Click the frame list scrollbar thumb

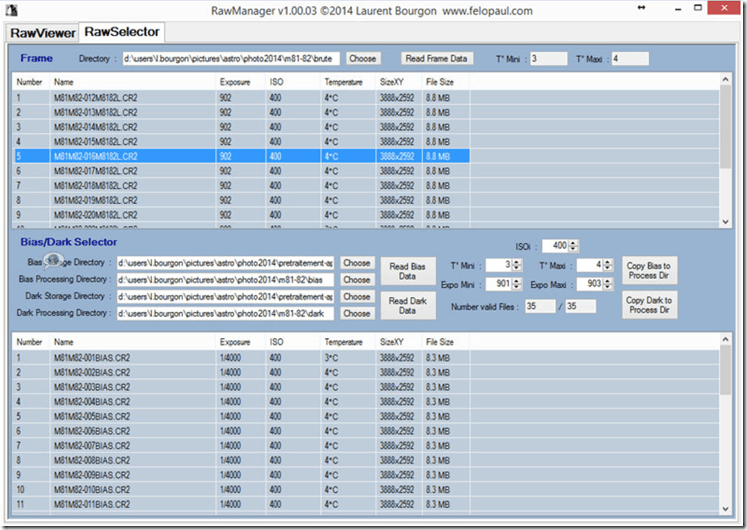[725, 127]
